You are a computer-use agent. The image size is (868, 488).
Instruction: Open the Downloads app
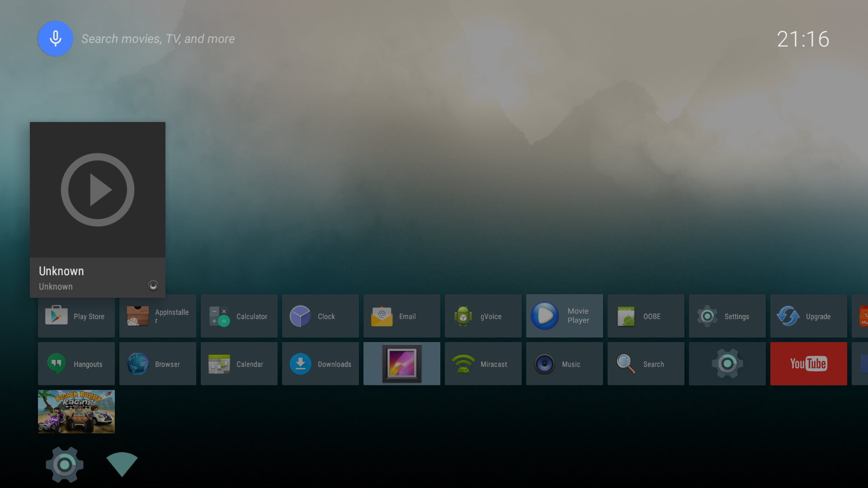click(x=321, y=364)
